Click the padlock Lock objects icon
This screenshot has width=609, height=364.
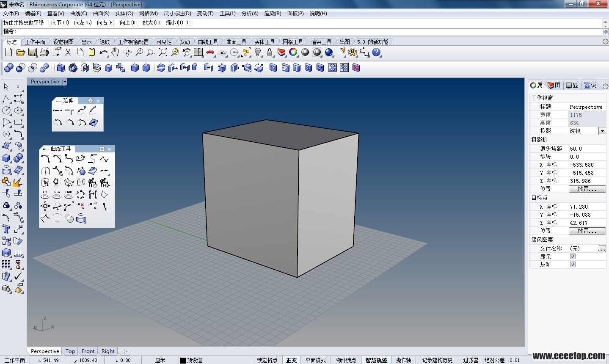tap(270, 52)
